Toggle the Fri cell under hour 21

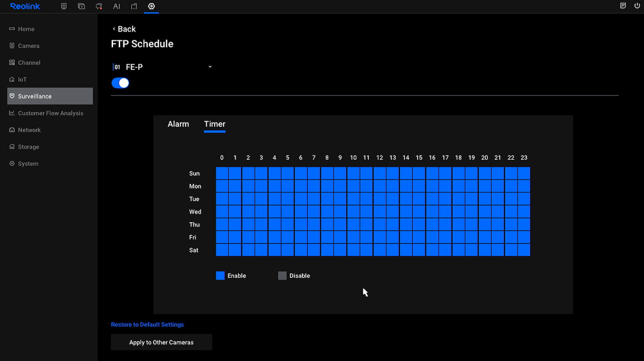tap(498, 237)
